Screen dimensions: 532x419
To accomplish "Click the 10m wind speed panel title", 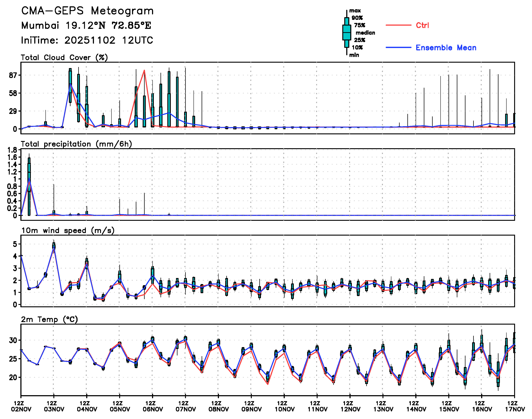I will coord(68,231).
